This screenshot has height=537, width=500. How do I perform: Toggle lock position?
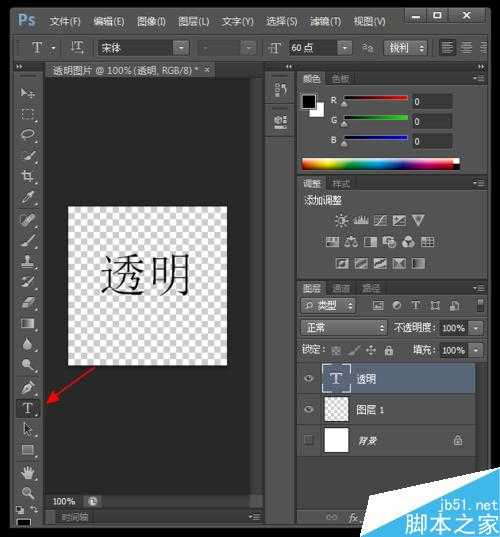click(x=371, y=350)
